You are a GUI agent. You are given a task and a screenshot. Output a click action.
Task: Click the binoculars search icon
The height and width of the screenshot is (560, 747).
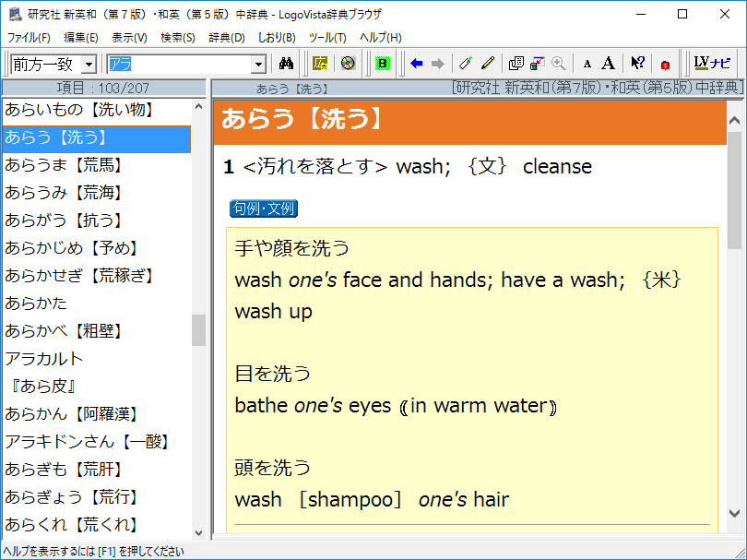pyautogui.click(x=286, y=64)
